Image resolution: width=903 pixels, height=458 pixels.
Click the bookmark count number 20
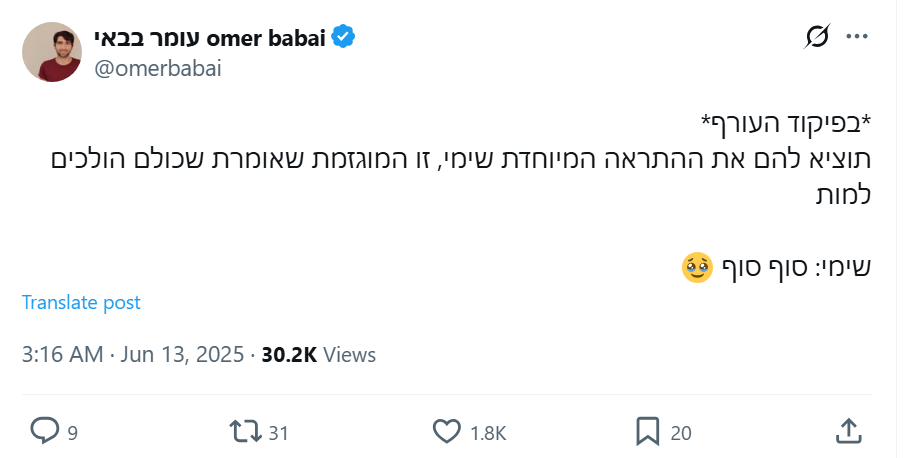coord(680,433)
